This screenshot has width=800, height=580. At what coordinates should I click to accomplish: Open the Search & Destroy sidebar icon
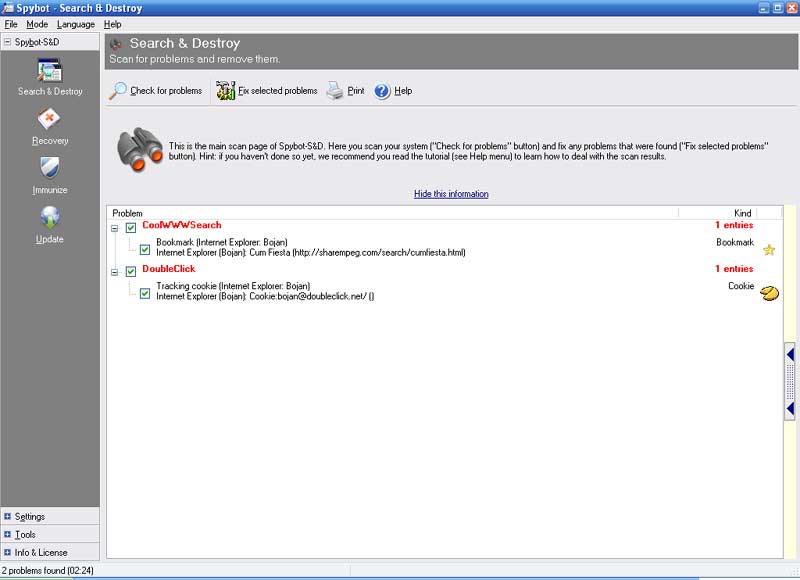[x=49, y=70]
